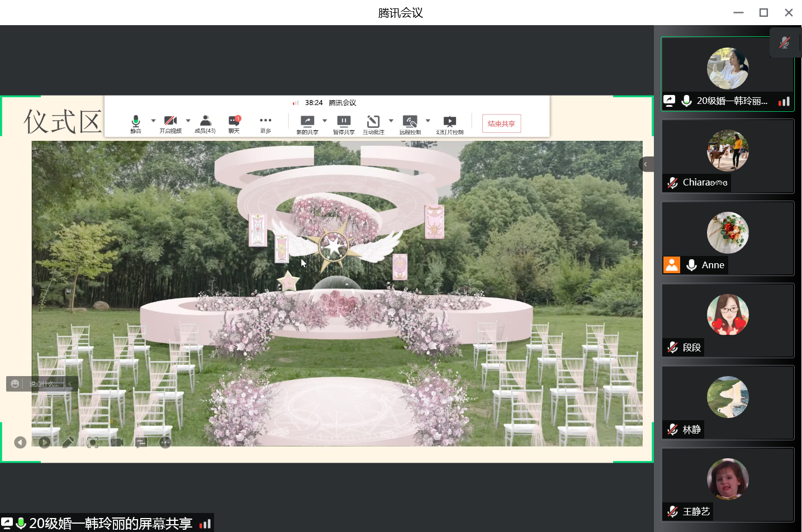This screenshot has height=532, width=802.
Task: Click the 远程控制 remote control icon
Action: (410, 123)
